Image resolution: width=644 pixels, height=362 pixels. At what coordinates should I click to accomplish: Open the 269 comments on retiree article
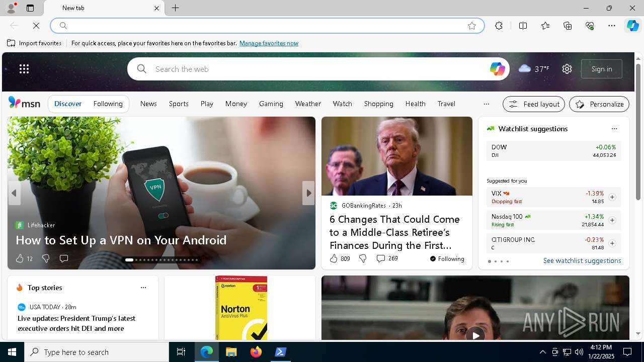387,258
